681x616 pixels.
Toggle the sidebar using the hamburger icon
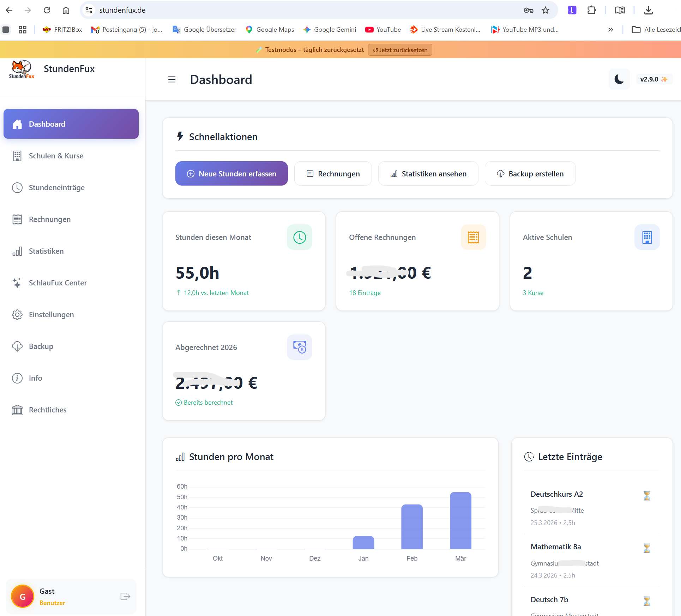[x=172, y=79]
